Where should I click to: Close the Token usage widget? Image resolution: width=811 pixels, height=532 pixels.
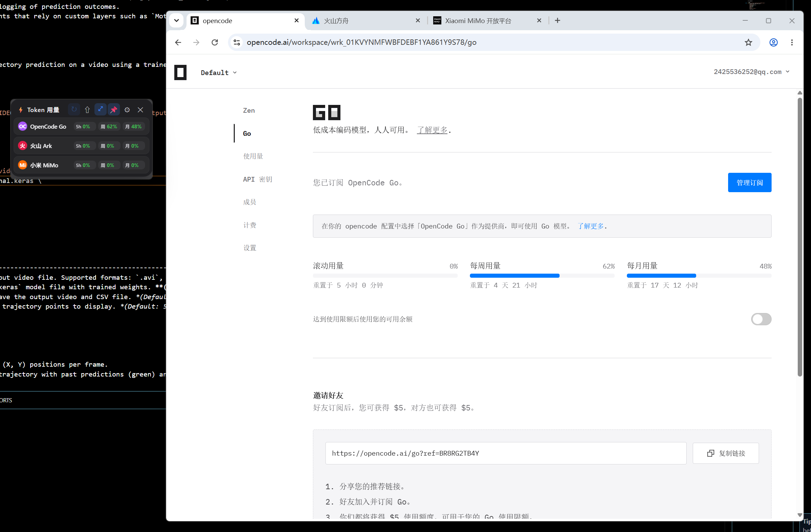click(140, 110)
